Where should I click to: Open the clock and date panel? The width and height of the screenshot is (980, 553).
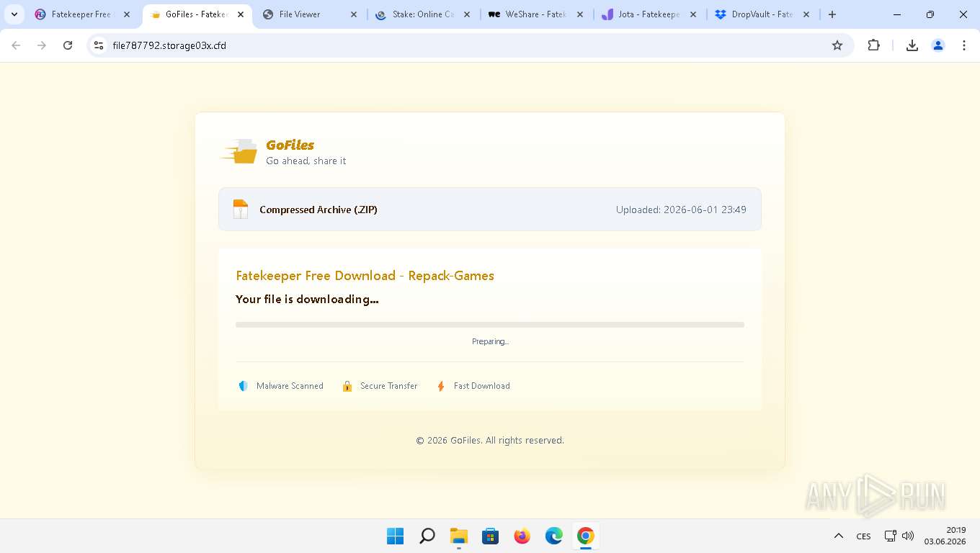945,536
